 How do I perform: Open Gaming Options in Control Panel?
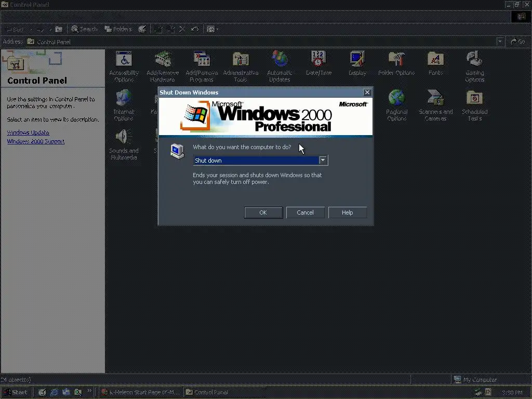click(474, 66)
